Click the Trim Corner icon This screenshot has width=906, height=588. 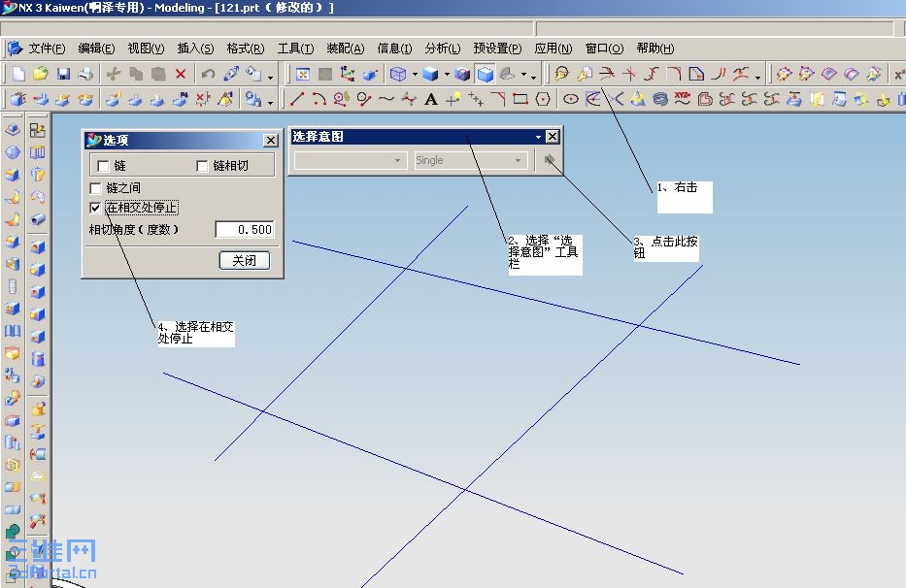pyautogui.click(x=629, y=74)
